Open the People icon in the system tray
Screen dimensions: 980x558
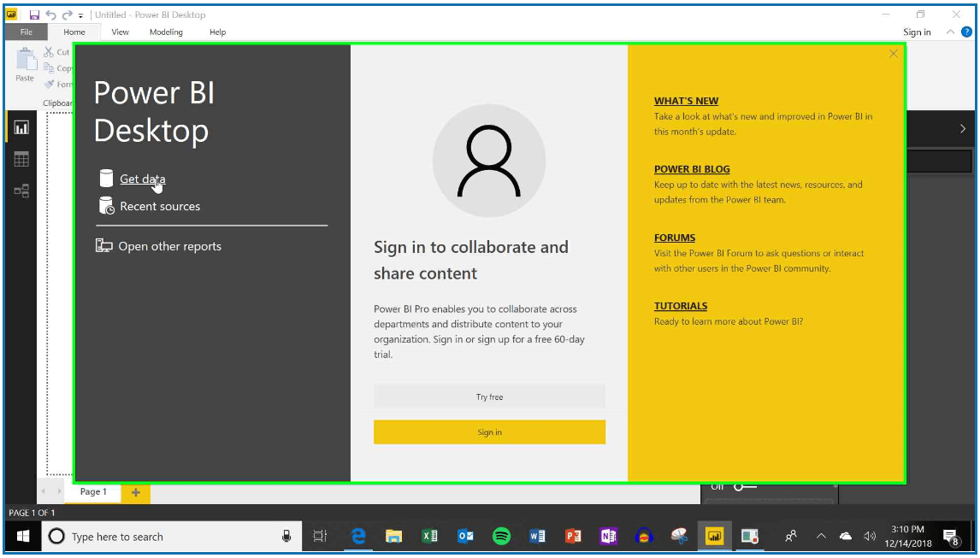pyautogui.click(x=791, y=536)
